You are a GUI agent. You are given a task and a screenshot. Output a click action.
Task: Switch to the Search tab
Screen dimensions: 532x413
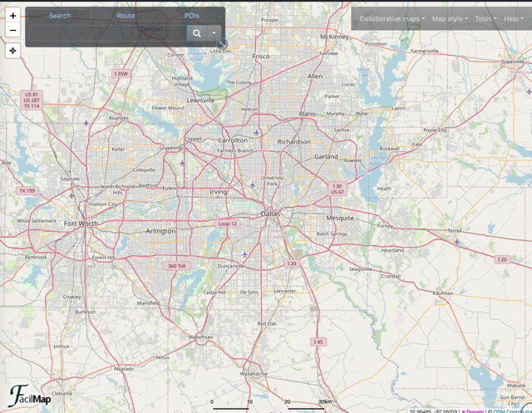(60, 16)
